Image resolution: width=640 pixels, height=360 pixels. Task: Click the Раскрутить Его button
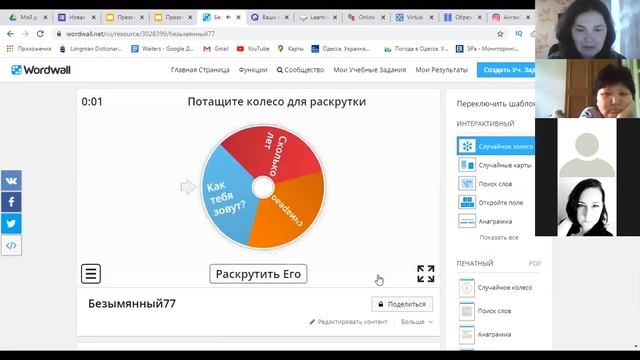click(x=258, y=274)
